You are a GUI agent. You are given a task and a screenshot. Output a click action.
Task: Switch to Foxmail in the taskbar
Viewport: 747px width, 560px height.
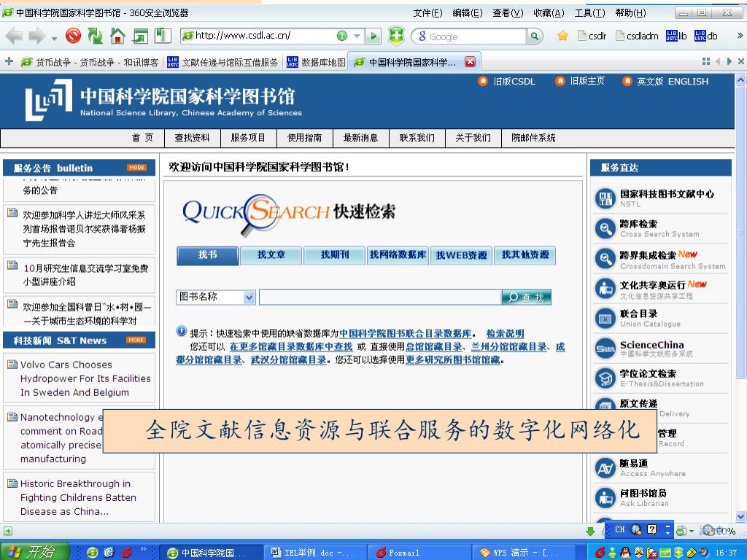(419, 553)
